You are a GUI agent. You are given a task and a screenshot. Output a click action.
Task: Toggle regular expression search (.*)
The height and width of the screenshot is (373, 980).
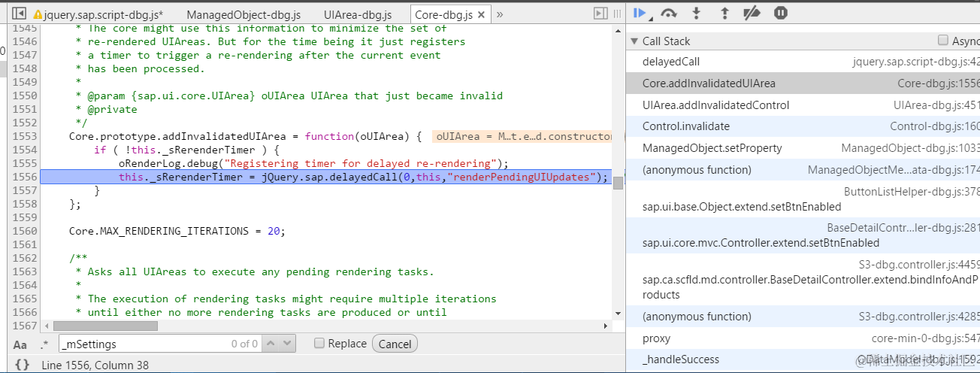[44, 344]
